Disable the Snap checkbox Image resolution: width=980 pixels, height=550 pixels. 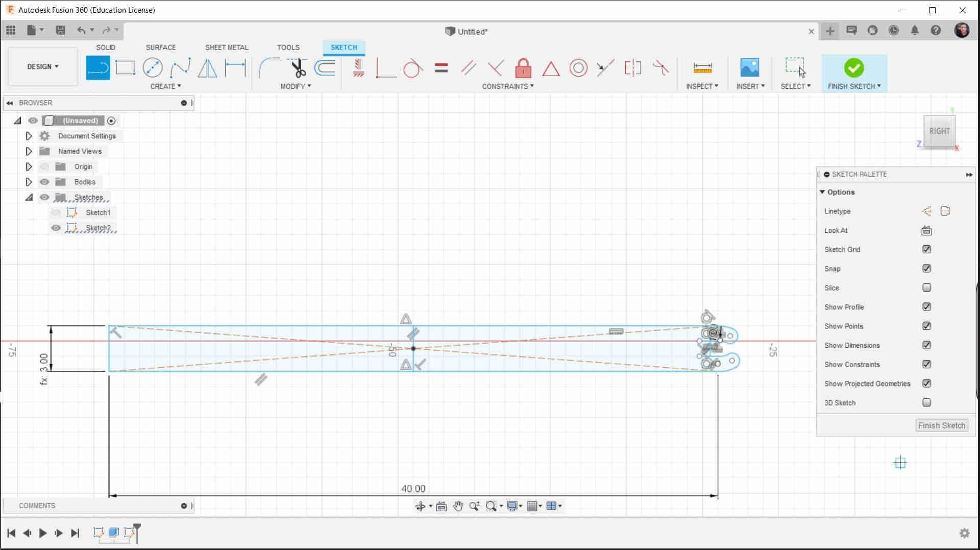(x=926, y=268)
